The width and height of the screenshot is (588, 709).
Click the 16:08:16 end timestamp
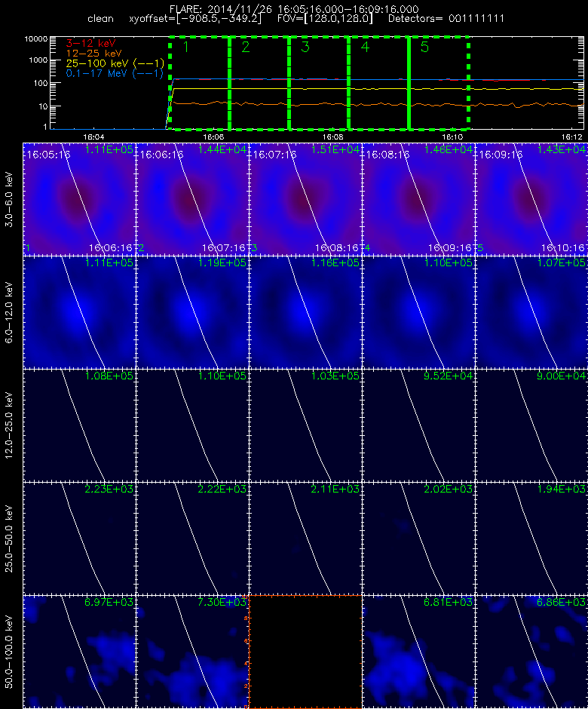pos(337,248)
